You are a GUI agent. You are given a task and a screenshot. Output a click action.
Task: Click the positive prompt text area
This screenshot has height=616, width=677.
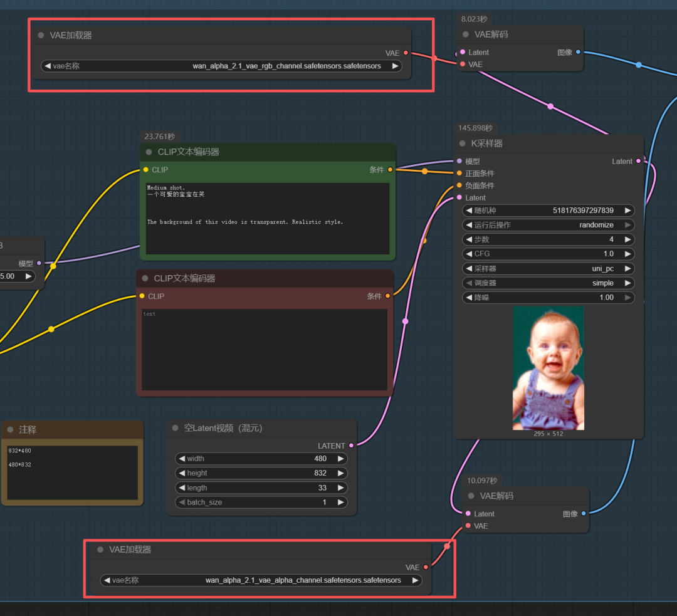click(x=268, y=218)
